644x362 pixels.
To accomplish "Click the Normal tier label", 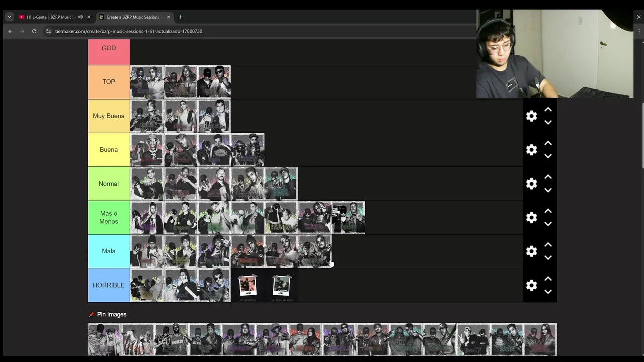I will [x=109, y=184].
